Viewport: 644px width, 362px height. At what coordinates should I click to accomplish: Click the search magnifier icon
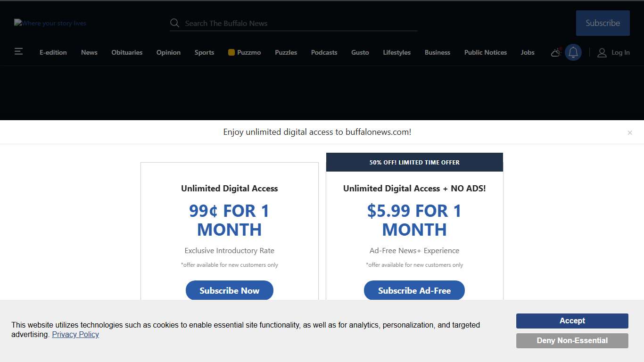(x=174, y=23)
